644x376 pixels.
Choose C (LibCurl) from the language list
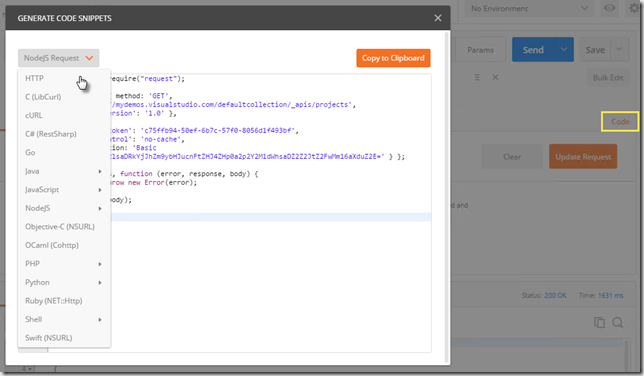64,97
